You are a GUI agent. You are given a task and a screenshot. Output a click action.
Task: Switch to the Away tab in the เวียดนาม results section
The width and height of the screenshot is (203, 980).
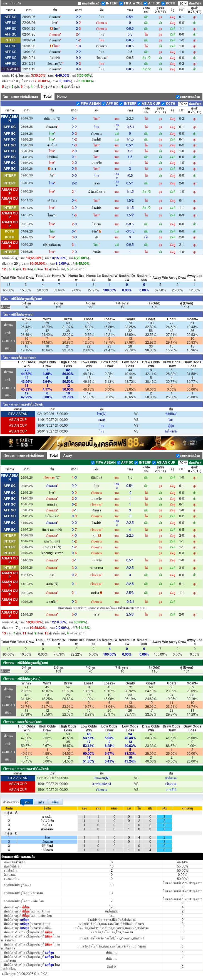(x=67, y=455)
